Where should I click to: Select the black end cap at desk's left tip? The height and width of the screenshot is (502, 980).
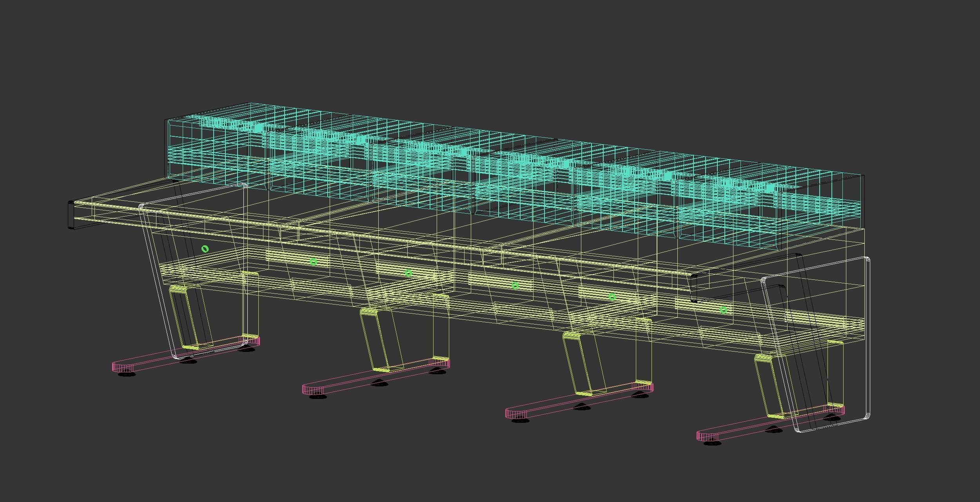(x=71, y=215)
